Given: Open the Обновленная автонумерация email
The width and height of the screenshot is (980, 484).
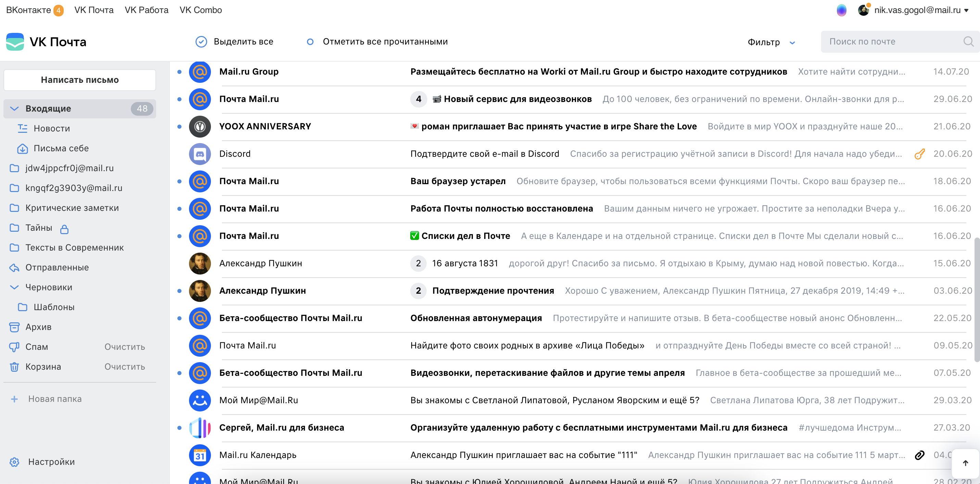Looking at the screenshot, I should 575,318.
